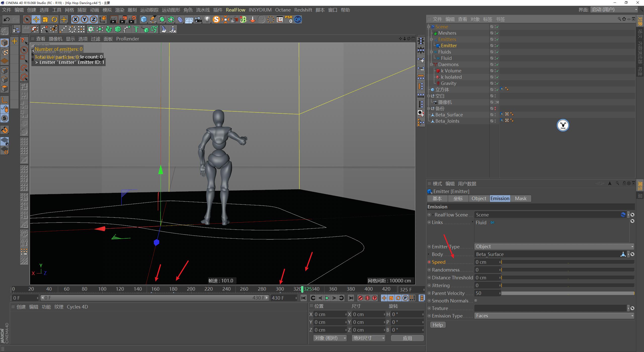Select the Cube primitive icon
This screenshot has height=352, width=644.
point(144,19)
